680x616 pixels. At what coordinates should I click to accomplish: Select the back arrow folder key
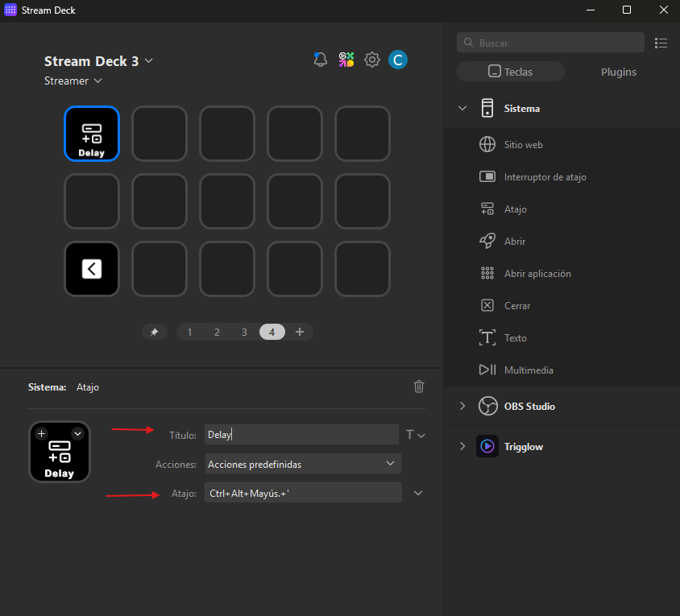point(92,269)
